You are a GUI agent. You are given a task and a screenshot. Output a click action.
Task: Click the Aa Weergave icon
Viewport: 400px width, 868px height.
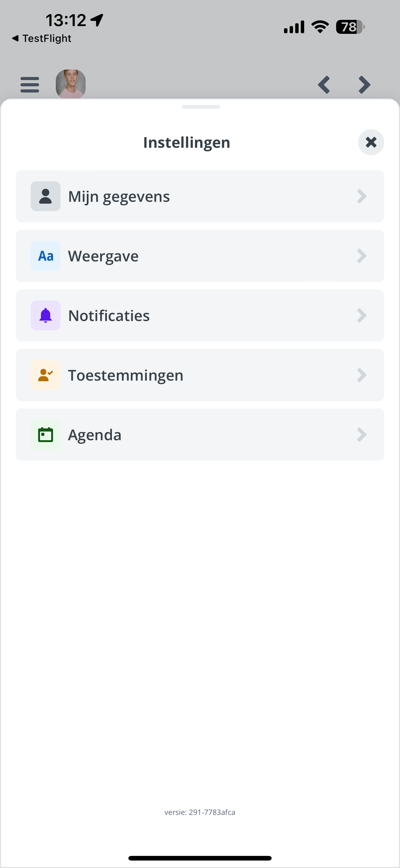pyautogui.click(x=46, y=256)
